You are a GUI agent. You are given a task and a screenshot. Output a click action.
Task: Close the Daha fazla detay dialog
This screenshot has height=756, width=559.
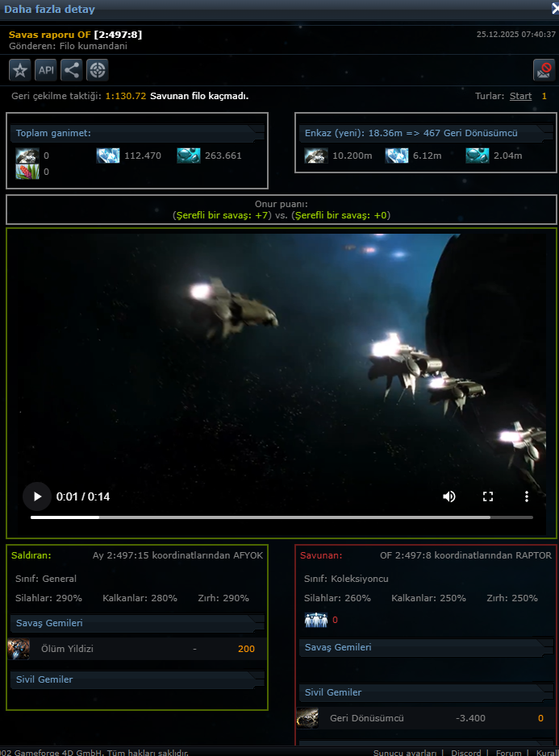(x=555, y=8)
